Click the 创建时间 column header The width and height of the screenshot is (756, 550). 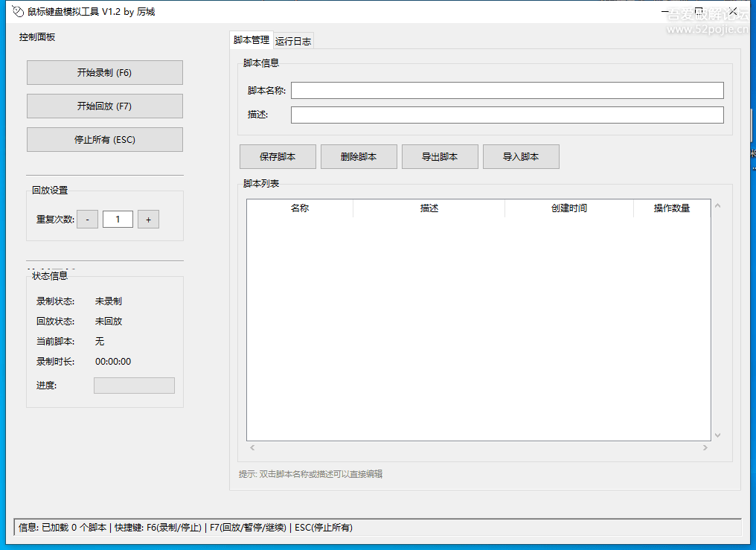569,208
